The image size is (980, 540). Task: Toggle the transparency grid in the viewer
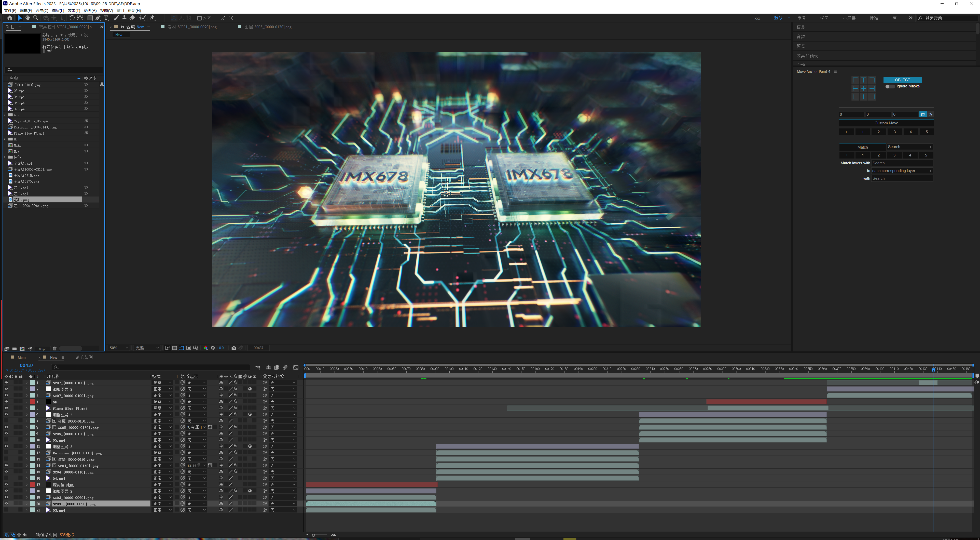pyautogui.click(x=175, y=348)
